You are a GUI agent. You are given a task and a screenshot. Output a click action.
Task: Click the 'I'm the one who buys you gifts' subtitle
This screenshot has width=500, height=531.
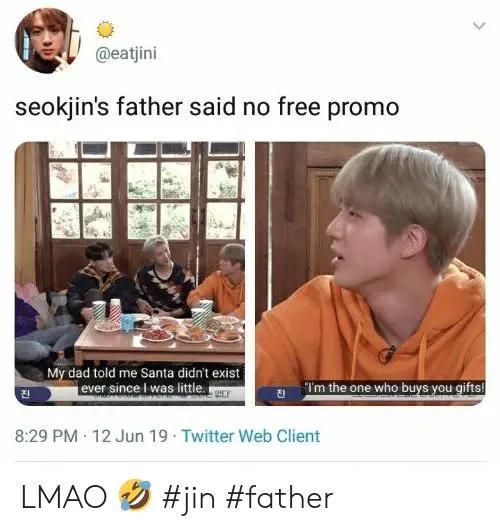pos(395,388)
